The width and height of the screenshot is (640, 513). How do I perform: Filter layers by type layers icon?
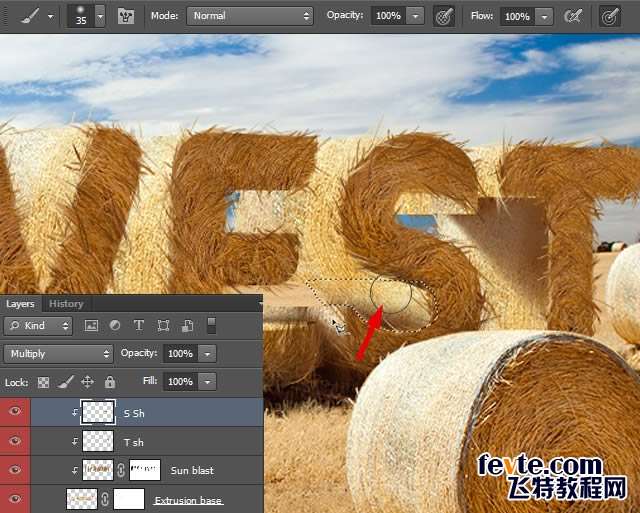point(139,325)
